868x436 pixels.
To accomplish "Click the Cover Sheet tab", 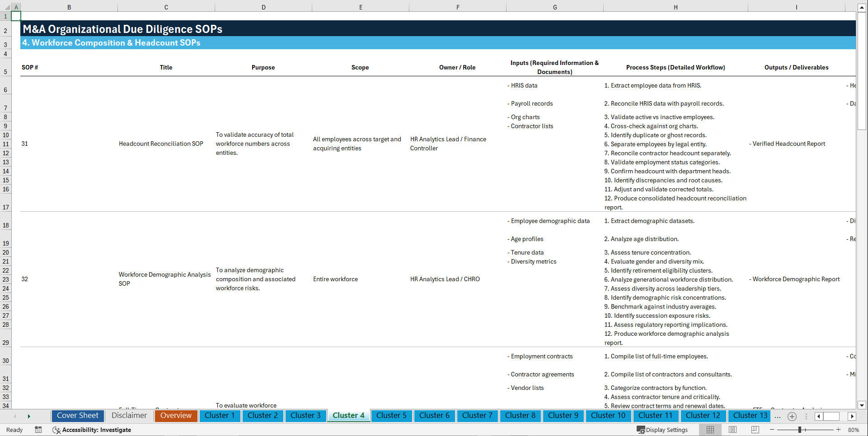I will click(77, 415).
